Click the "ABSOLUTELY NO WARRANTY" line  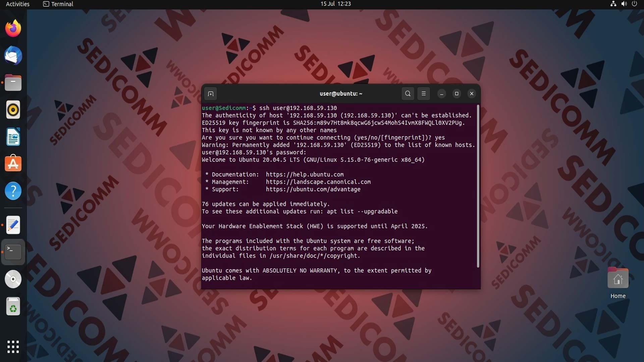click(316, 270)
